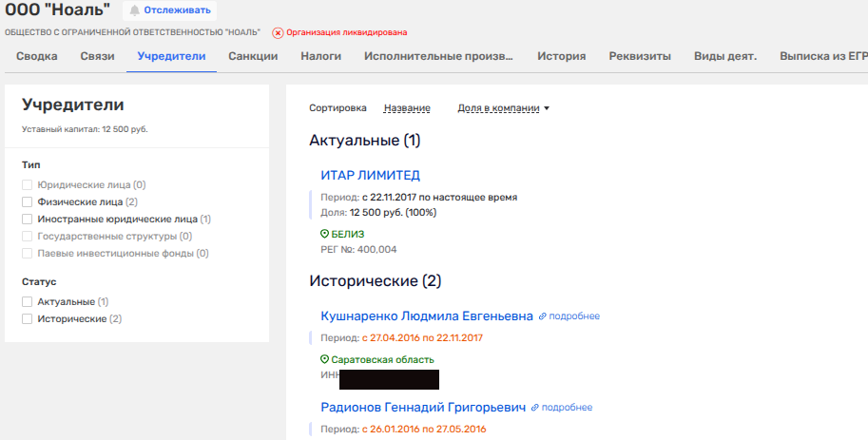Open Кушнаренко Людмила Евгеньевна profile link
Image resolution: width=868 pixels, height=440 pixels.
point(427,316)
